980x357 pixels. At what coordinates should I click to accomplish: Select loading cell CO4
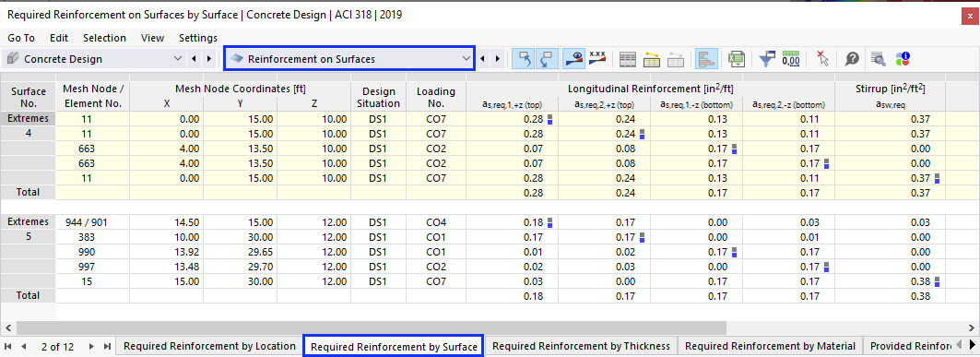436,222
